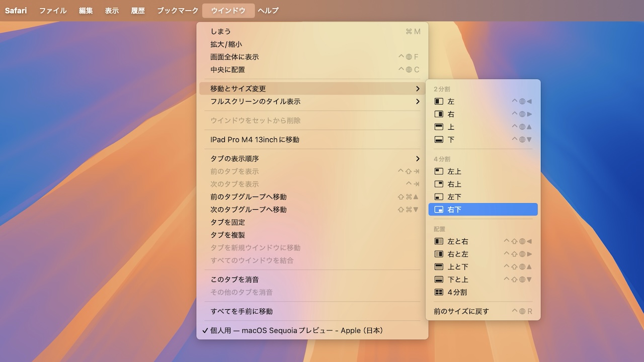This screenshot has height=362, width=644.
Task: Click the 左上 label in the 4分割 section
Action: point(454,171)
